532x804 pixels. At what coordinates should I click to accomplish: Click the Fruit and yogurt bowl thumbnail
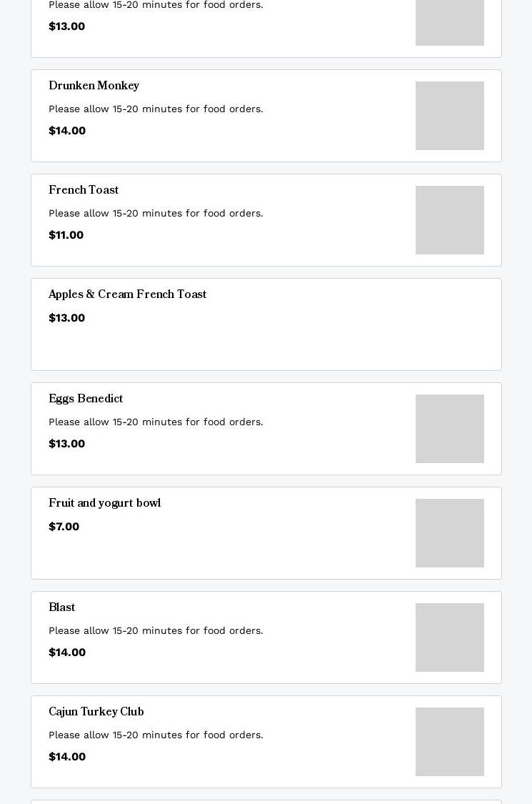[449, 533]
